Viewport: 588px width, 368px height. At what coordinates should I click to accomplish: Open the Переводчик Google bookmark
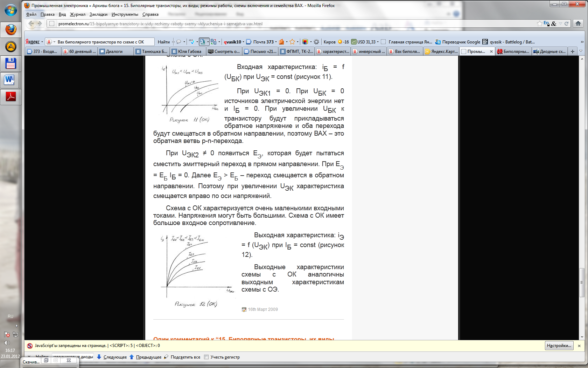pos(458,42)
